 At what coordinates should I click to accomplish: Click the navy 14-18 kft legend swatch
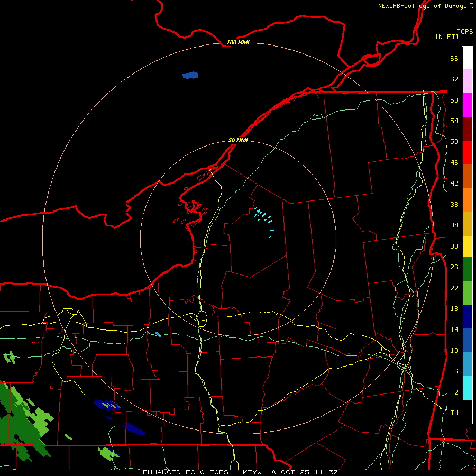coord(467,317)
